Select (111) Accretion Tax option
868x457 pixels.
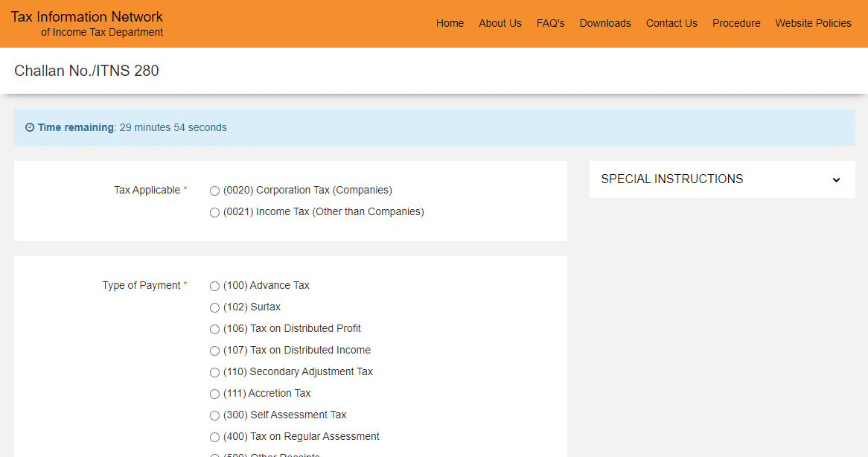point(215,394)
